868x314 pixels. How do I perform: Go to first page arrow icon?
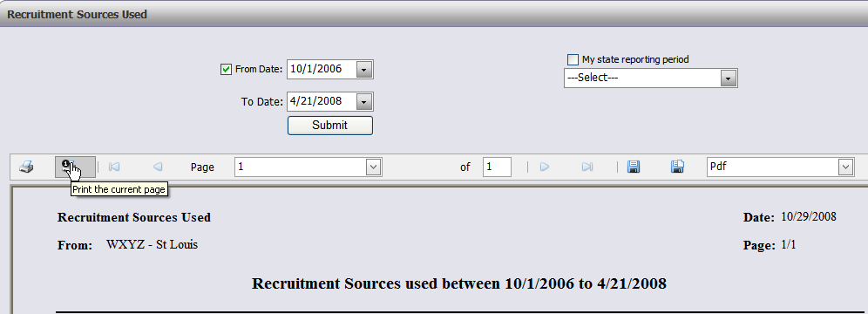[114, 167]
